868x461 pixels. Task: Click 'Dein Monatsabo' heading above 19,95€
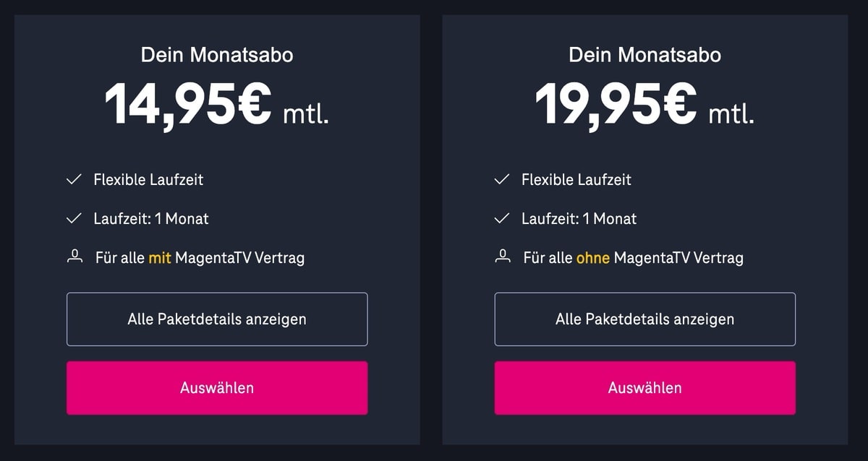(644, 55)
